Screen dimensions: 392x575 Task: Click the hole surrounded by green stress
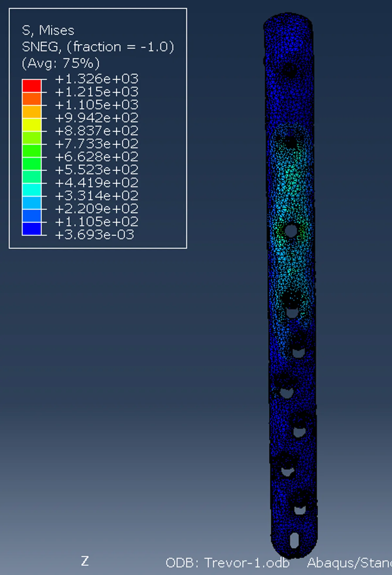point(290,230)
